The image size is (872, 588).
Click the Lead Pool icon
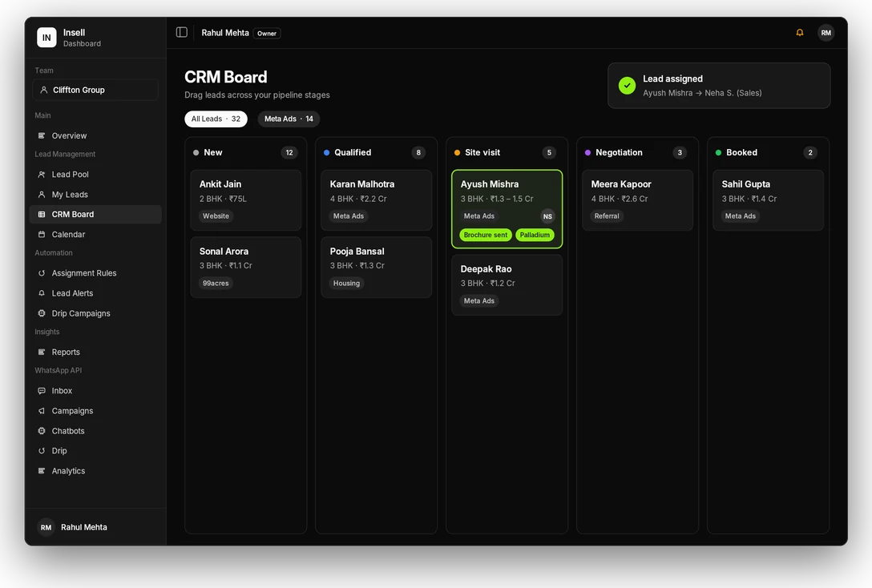(x=41, y=175)
